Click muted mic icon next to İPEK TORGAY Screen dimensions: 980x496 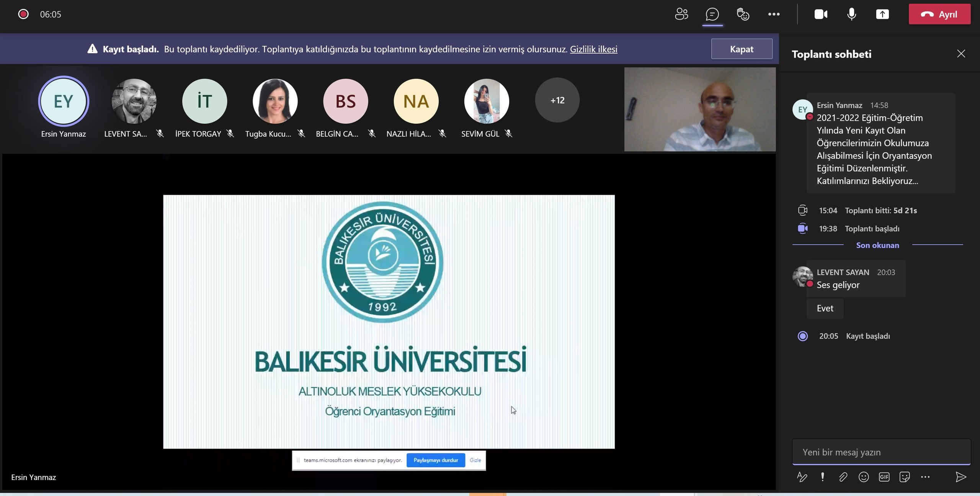(230, 134)
